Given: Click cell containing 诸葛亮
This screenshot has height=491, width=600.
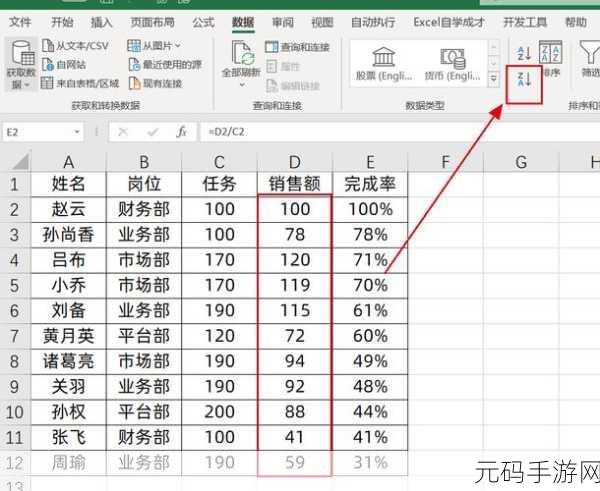Looking at the screenshot, I should click(68, 361).
